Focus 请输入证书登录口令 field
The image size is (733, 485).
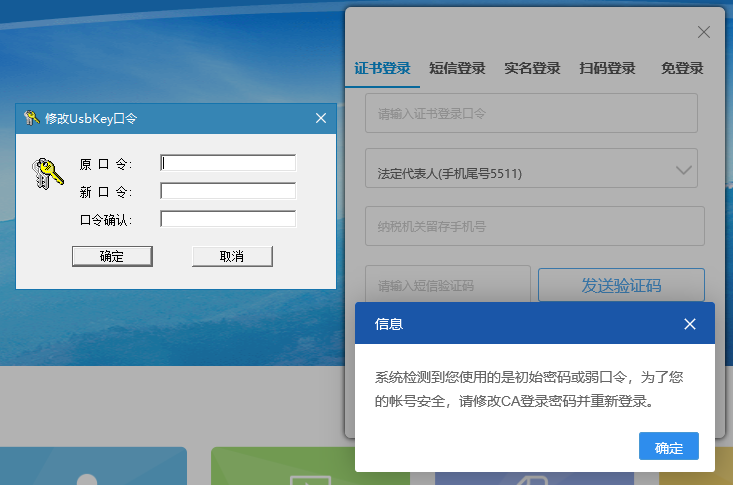(531, 113)
